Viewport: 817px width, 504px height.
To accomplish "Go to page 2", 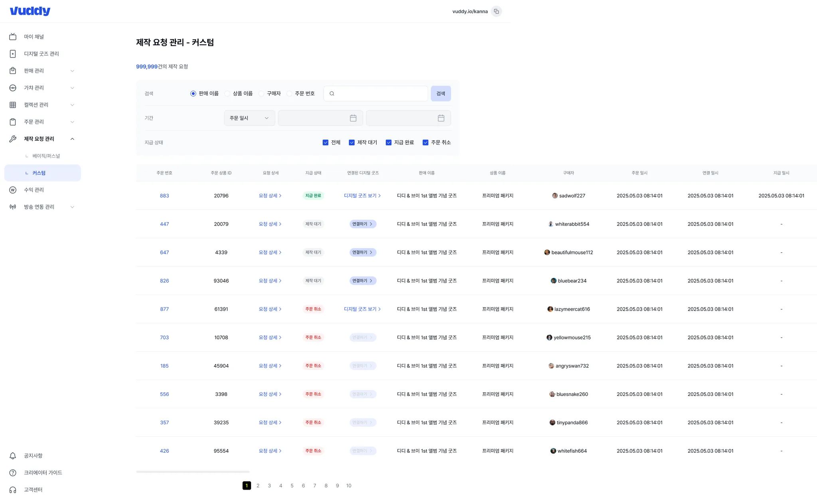I will coord(258,486).
